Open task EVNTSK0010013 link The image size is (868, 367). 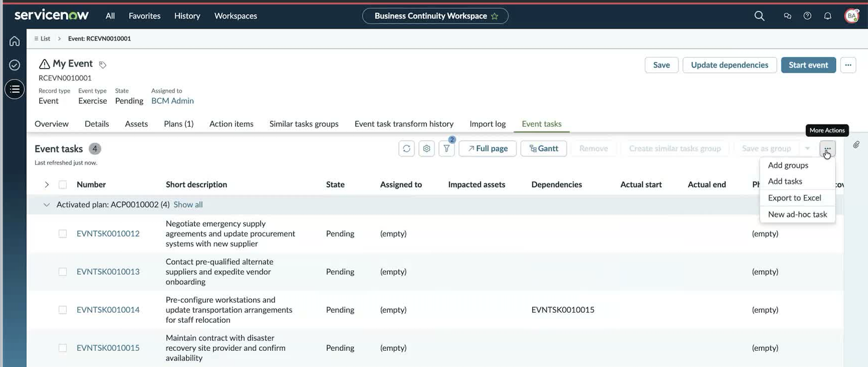point(108,272)
